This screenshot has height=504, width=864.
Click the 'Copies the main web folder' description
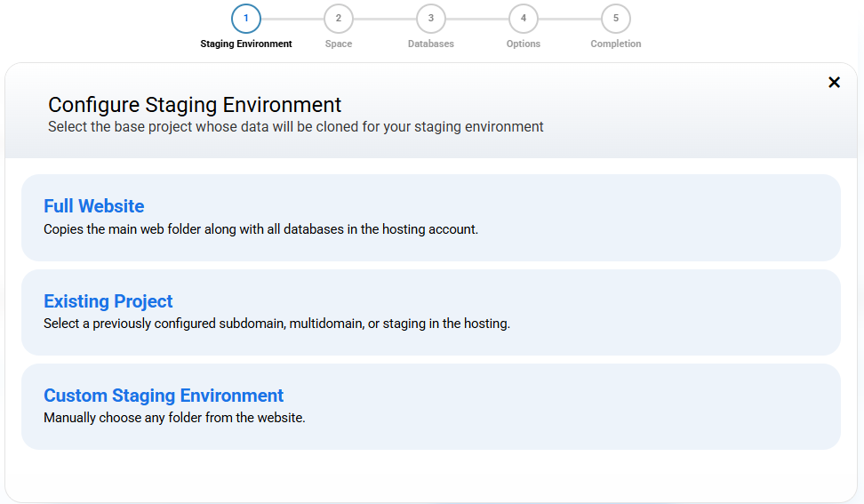click(x=260, y=229)
